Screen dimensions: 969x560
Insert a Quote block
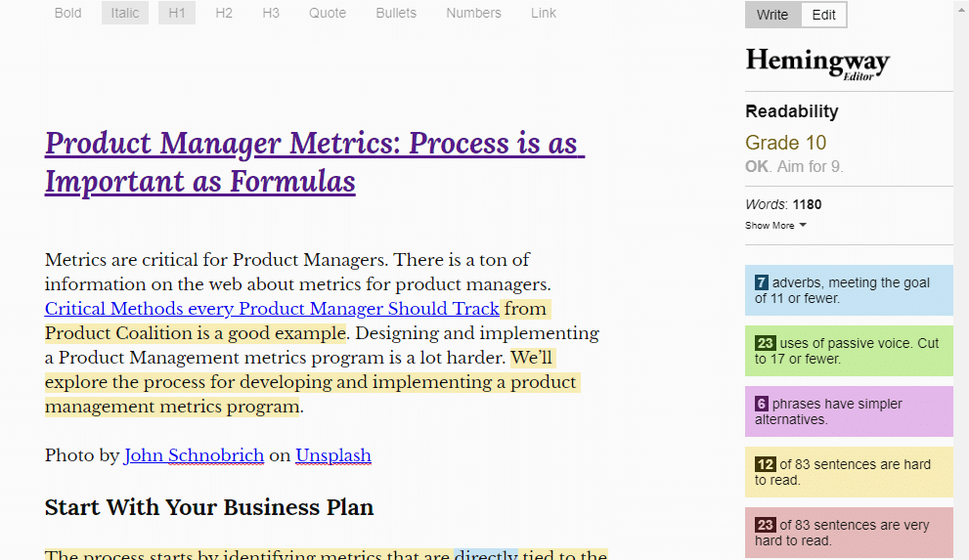[x=328, y=13]
